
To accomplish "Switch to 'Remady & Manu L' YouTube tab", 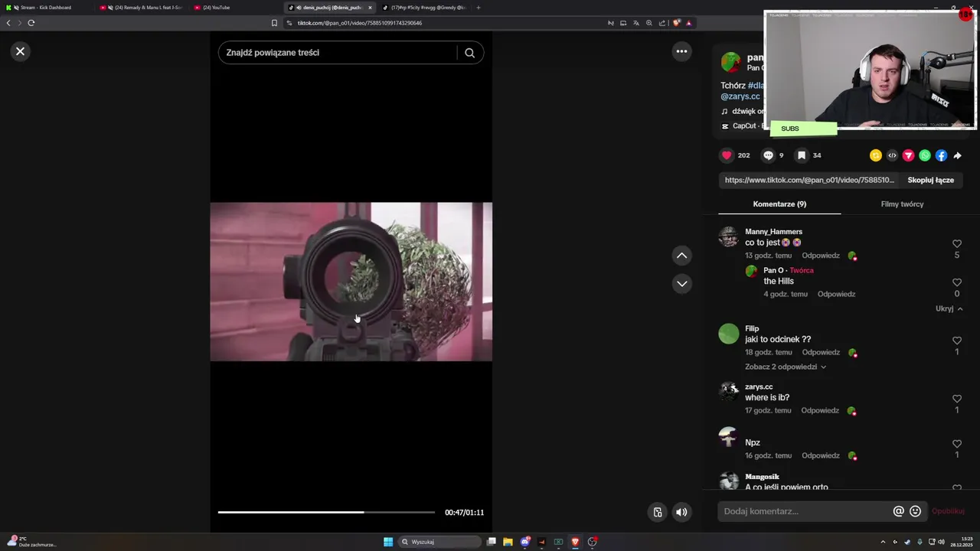I will point(142,8).
